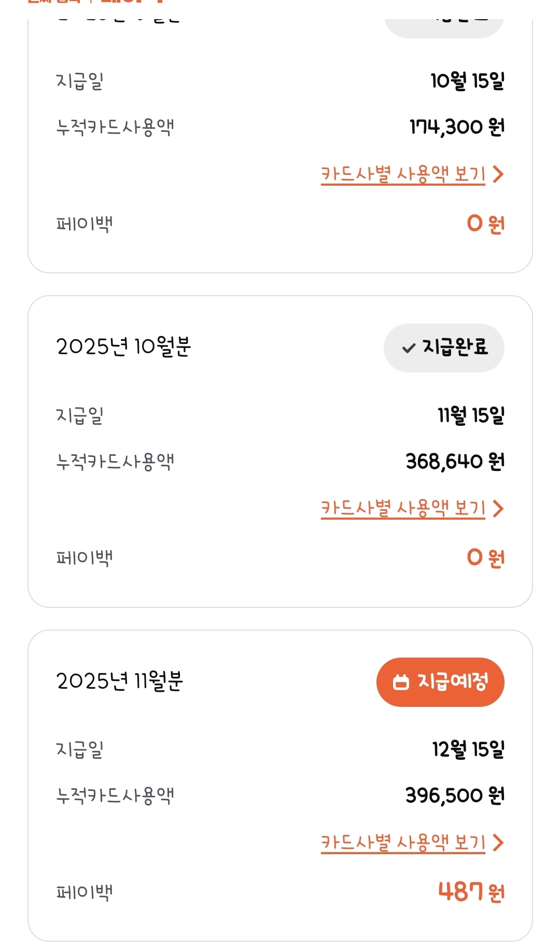560x947 pixels.
Task: Tap the 11월 15일 payment date
Action: pos(471,415)
